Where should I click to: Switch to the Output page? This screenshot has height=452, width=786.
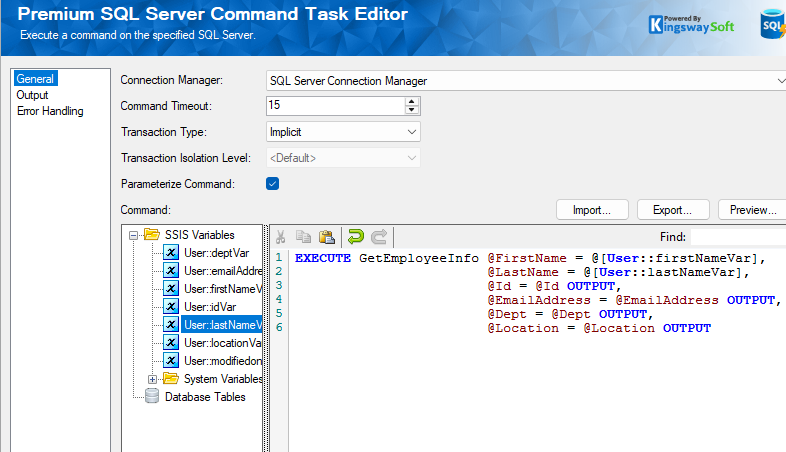pyautogui.click(x=32, y=95)
